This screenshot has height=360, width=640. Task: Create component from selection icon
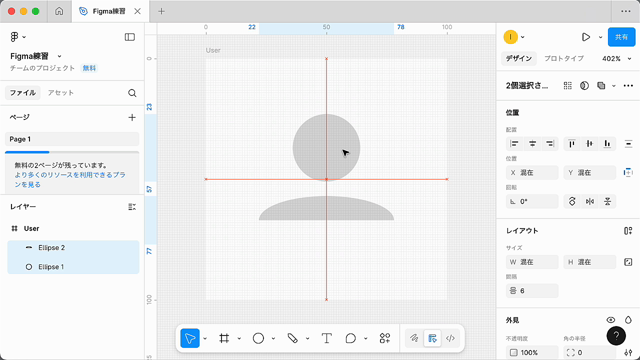pyautogui.click(x=568, y=86)
